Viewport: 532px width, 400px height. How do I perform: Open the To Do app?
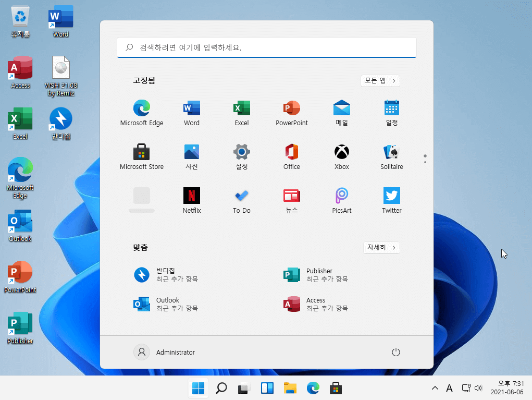coord(242,200)
